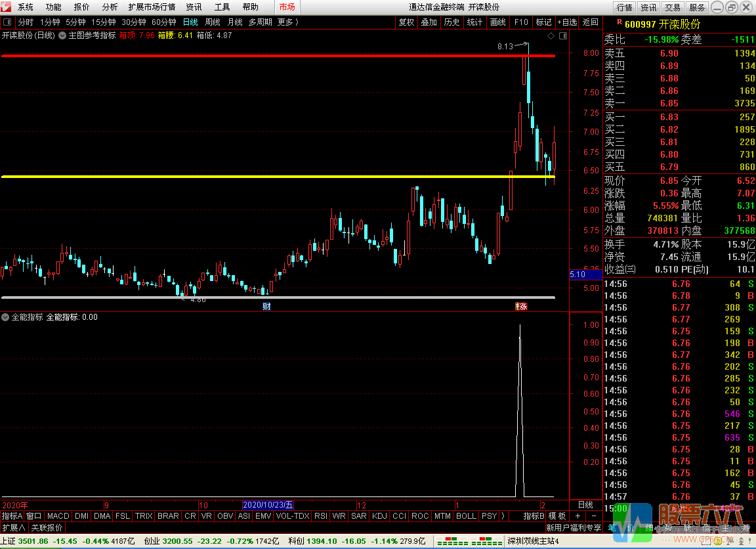756x549 pixels.
Task: Select the RSI indicator tab
Action: [321, 516]
